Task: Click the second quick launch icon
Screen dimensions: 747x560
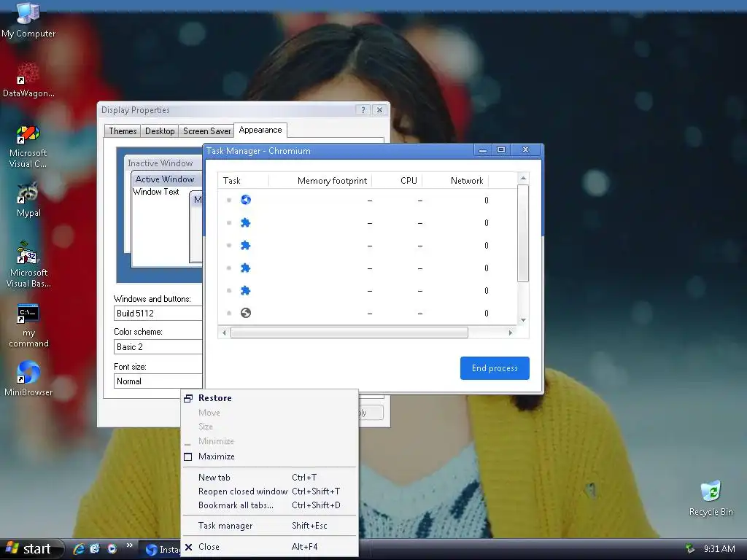Action: point(95,548)
